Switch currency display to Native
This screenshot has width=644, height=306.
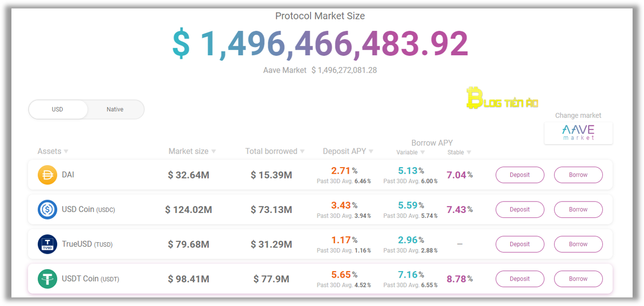tap(115, 109)
